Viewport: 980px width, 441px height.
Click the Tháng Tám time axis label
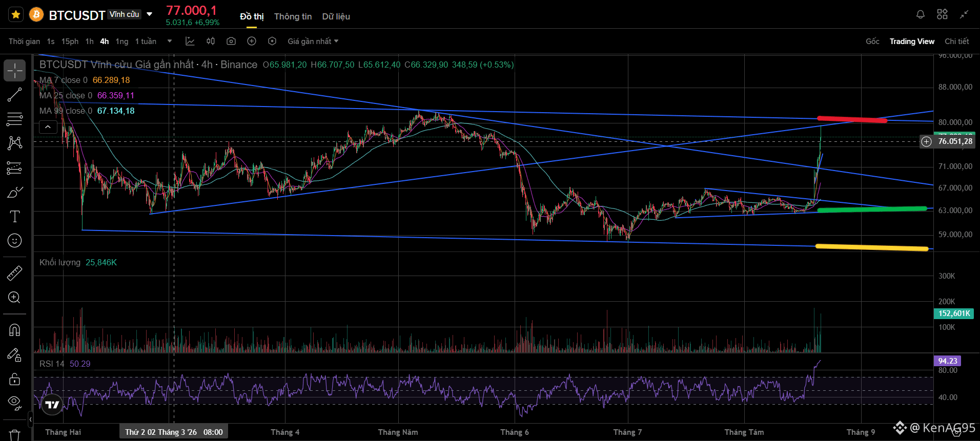coord(744,432)
